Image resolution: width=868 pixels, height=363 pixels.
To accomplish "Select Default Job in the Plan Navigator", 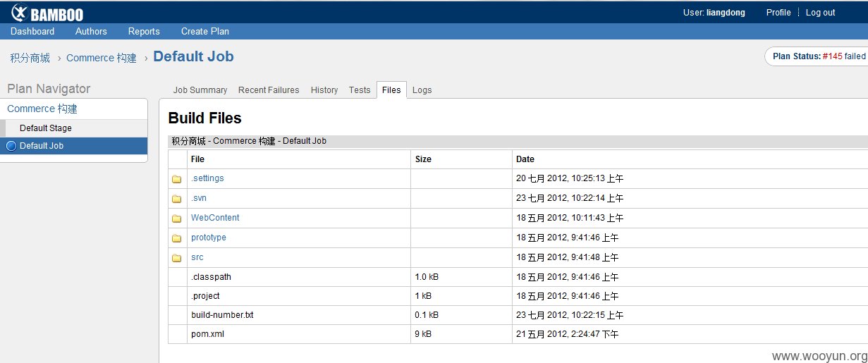I will [x=42, y=146].
